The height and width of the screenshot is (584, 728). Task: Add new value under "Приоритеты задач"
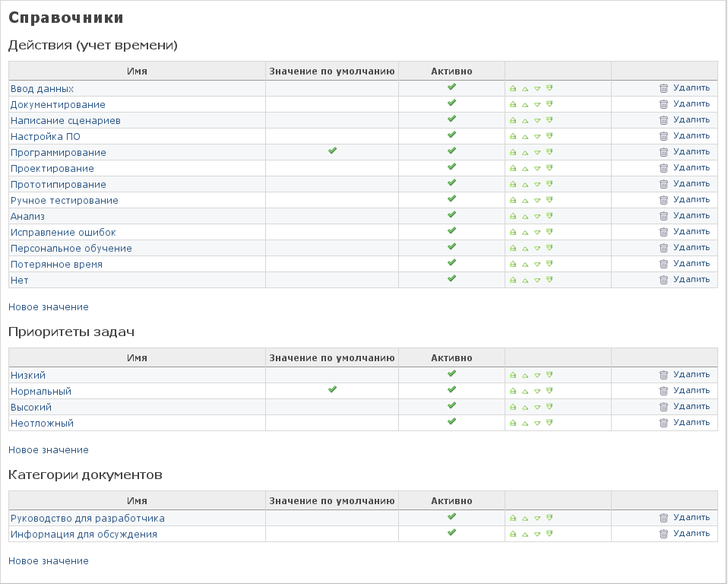[x=49, y=450]
